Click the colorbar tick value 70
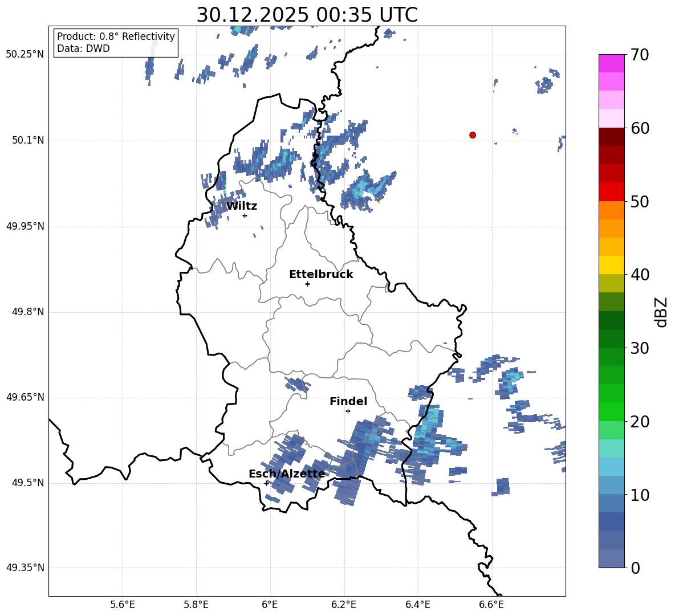 pyautogui.click(x=640, y=55)
